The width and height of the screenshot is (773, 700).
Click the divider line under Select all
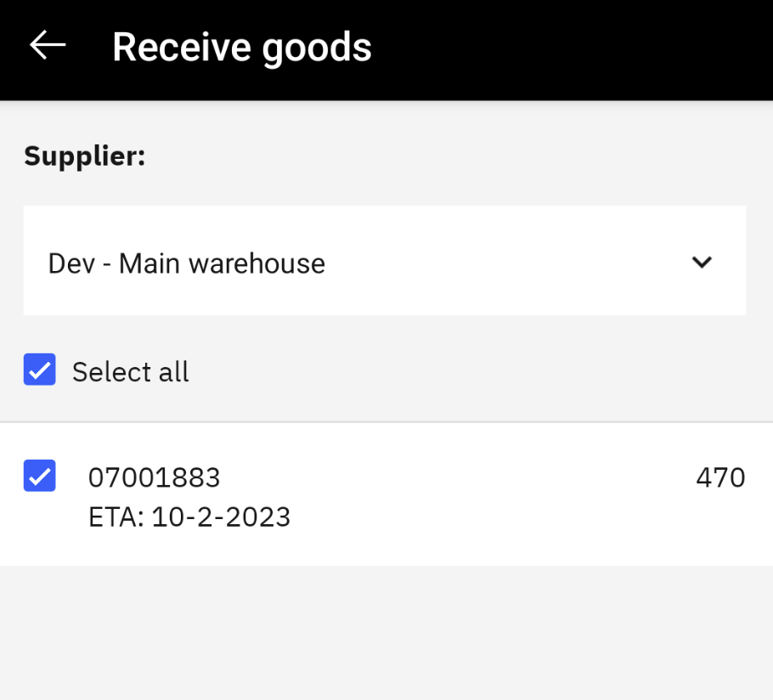pos(386,422)
